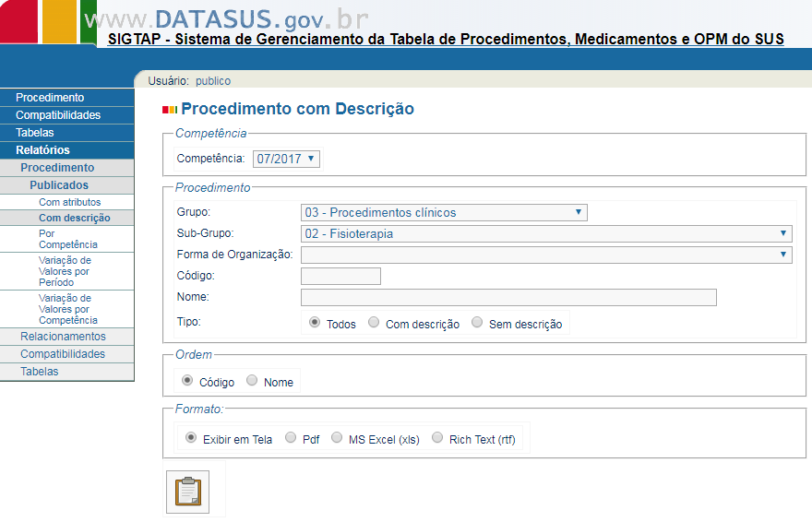Expand the Forma de Organização dropdown
812x522 pixels.
pos(546,255)
